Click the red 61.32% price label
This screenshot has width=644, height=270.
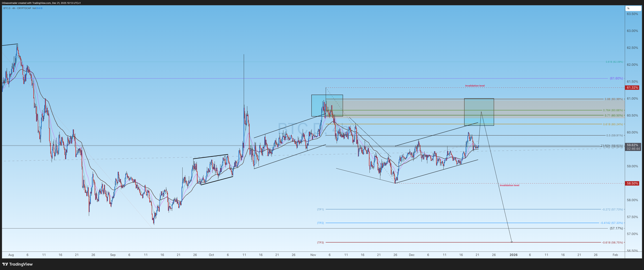point(632,88)
